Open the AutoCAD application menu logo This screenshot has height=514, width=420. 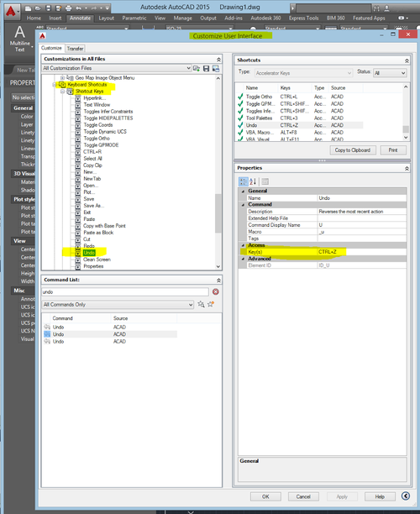(x=11, y=11)
